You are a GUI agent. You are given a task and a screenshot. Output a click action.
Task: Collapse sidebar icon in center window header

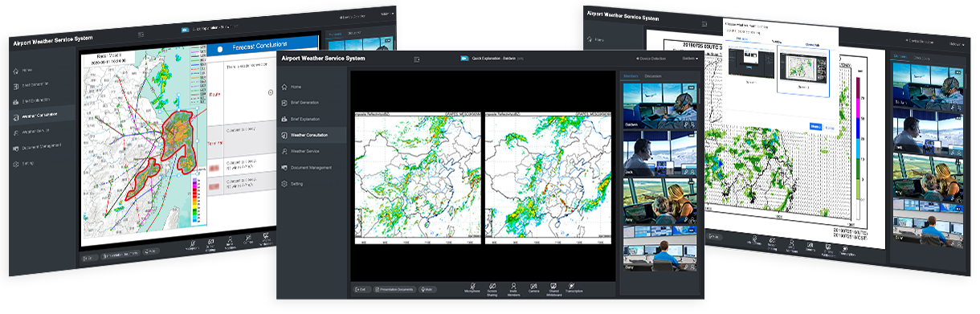(417, 59)
